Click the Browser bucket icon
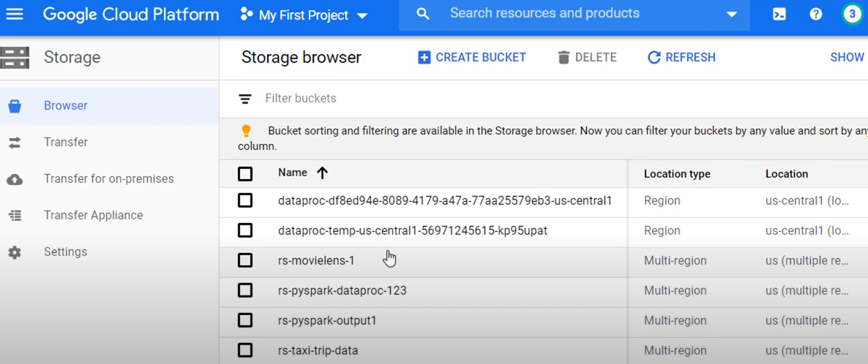Viewport: 868px width, 364px height. (15, 106)
